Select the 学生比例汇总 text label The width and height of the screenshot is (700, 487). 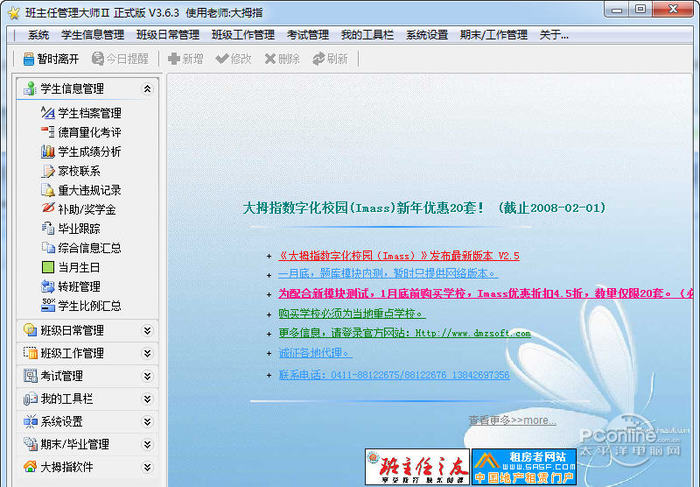(x=90, y=306)
